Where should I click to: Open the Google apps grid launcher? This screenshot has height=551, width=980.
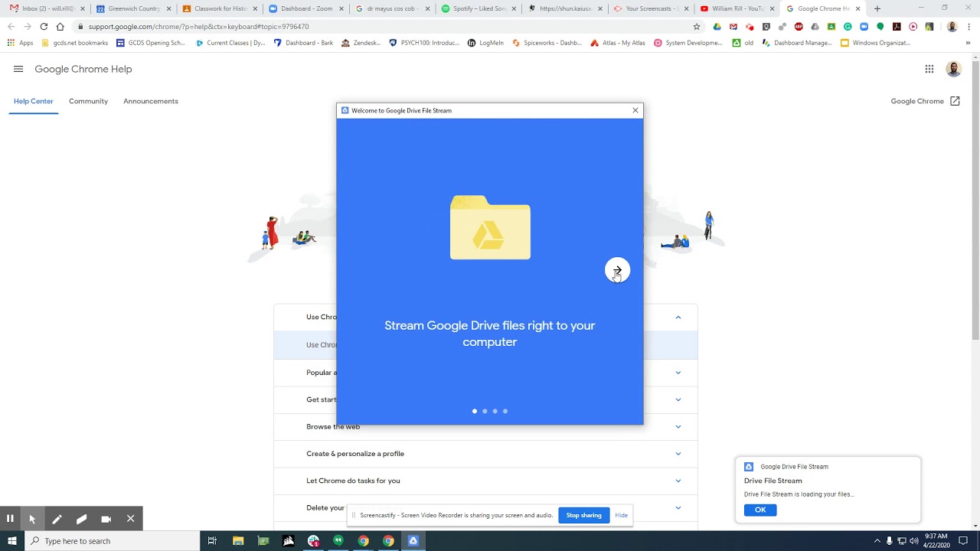pos(929,69)
